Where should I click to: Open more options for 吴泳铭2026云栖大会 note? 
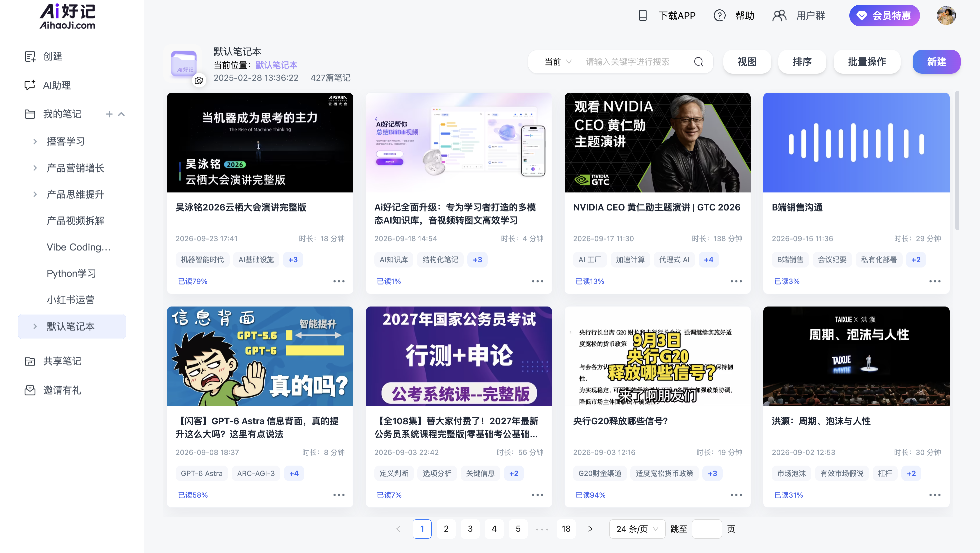[x=339, y=281]
